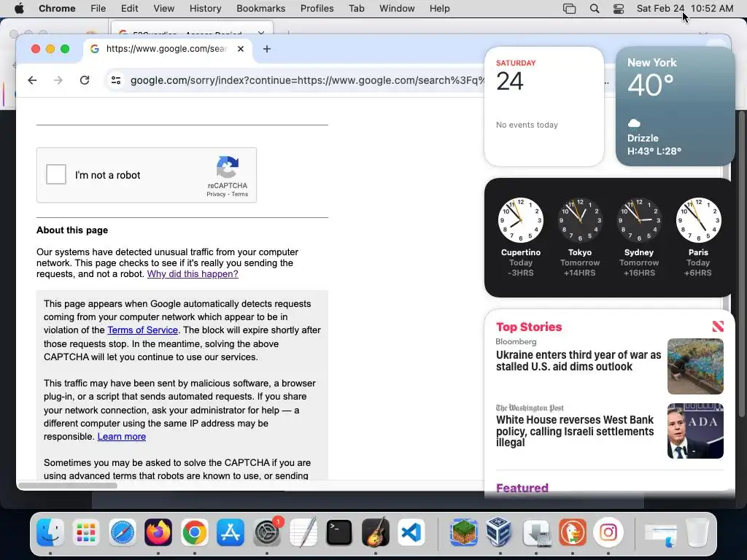Reload the Google sorry page
Viewport: 747px width, 560px height.
(x=85, y=80)
